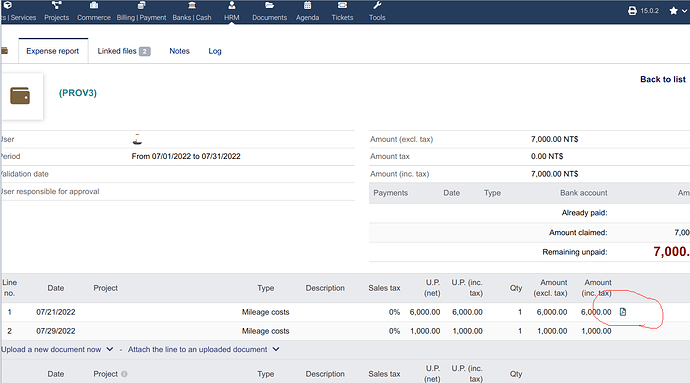Open the Projects module icon
Screen dimensions: 690x383
coord(57,5)
